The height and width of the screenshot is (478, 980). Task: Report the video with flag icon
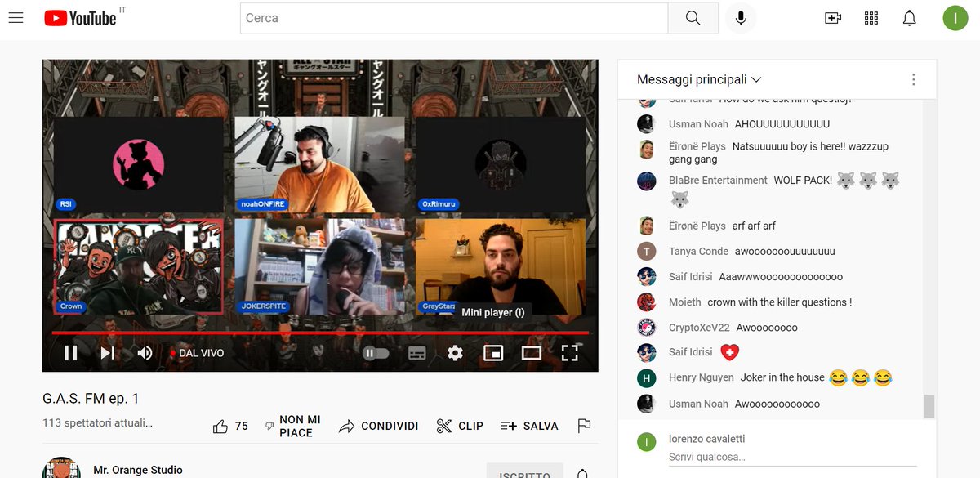tap(584, 426)
